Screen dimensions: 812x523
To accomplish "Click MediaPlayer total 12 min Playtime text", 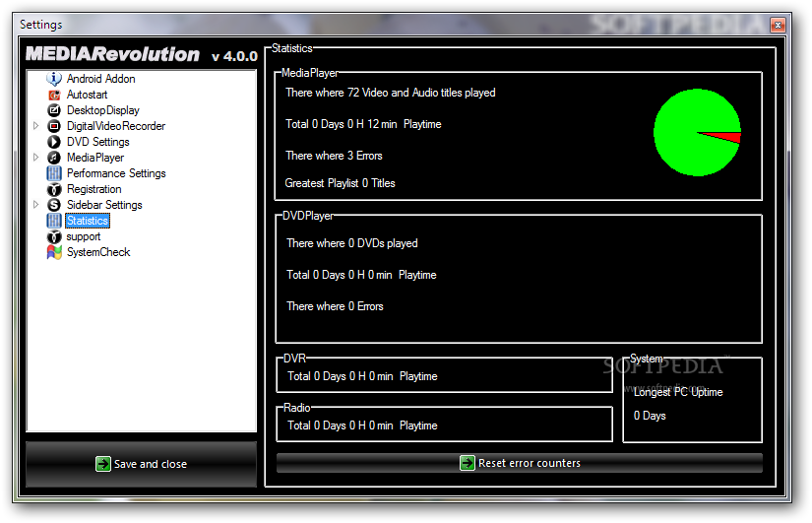I will tap(363, 124).
